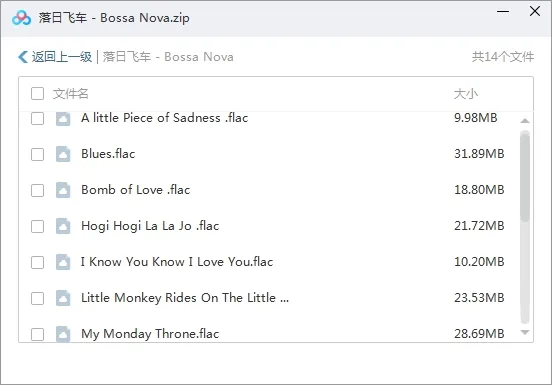Check the box for Bomb of Love .flac
This screenshot has width=552, height=385.
coord(37,190)
